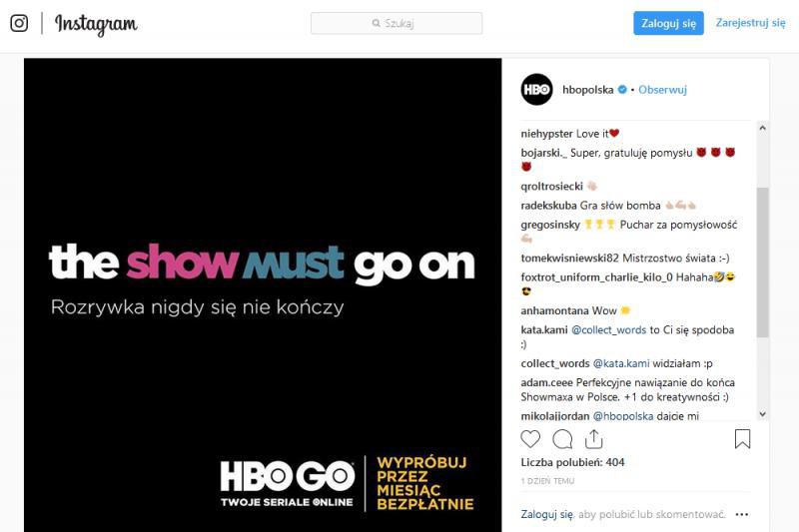This screenshot has width=799, height=532.
Task: Click the Szukaj search field
Action: 397,23
